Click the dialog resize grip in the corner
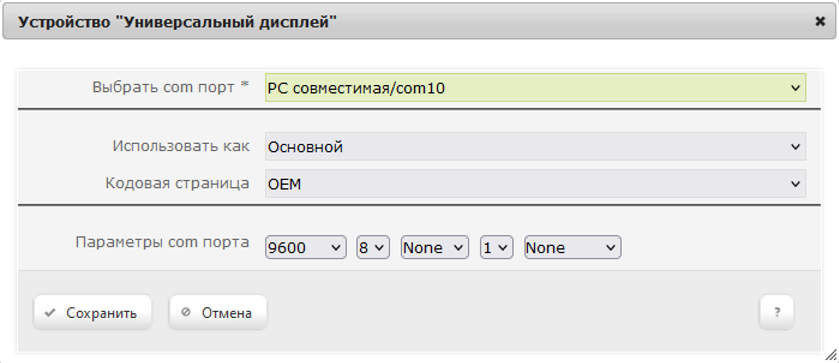This screenshot has width=839, height=363. click(831, 355)
